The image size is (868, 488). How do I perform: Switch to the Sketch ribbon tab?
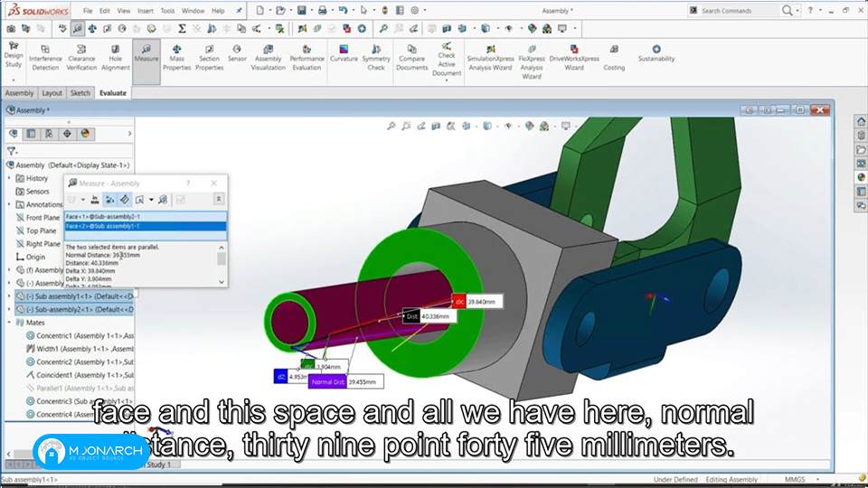[80, 93]
